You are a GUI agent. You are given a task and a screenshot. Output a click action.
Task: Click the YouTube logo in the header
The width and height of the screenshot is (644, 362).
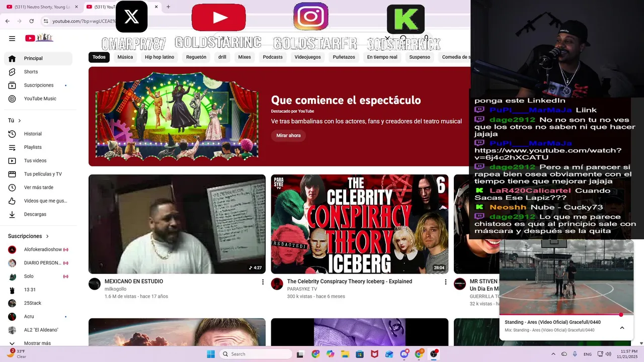tap(39, 38)
